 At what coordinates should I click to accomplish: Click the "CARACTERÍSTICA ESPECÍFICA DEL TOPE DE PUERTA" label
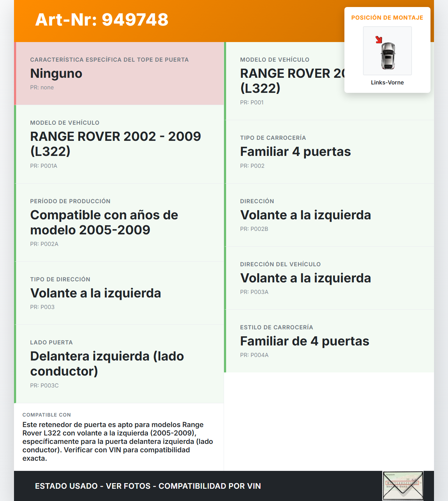click(x=110, y=60)
